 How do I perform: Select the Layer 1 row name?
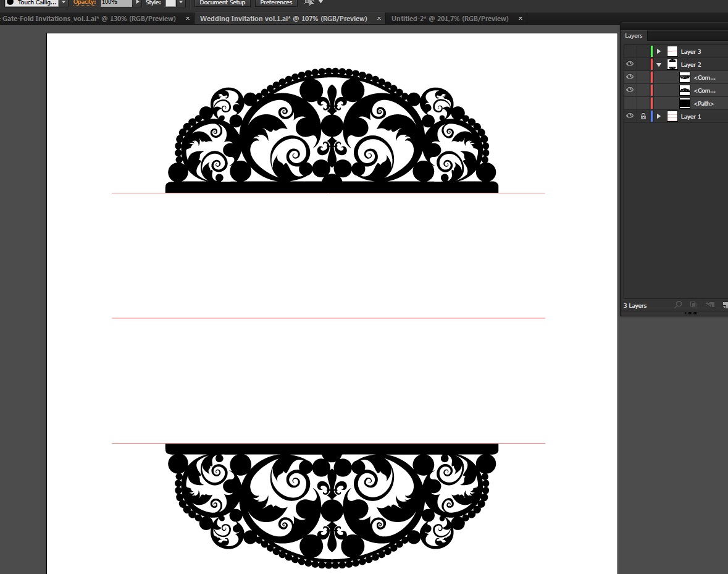pyautogui.click(x=691, y=117)
